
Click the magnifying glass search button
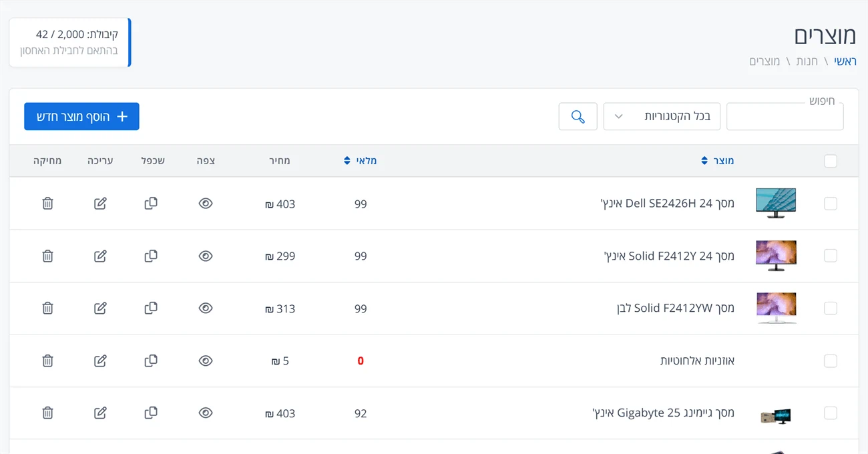tap(578, 116)
